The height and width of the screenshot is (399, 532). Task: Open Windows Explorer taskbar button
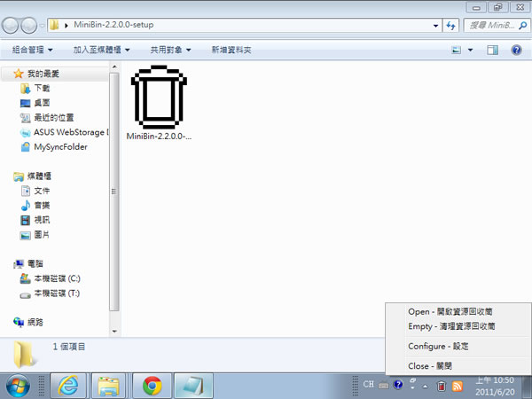(x=108, y=386)
